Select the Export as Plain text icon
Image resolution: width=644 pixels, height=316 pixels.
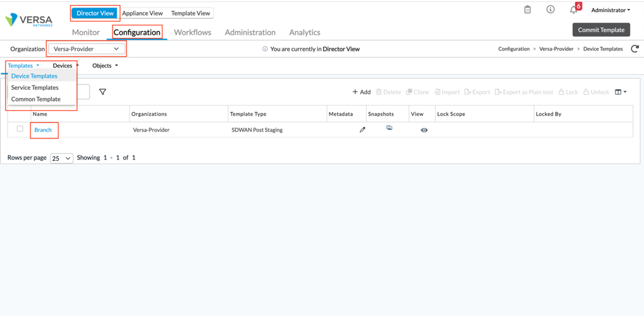(x=524, y=92)
